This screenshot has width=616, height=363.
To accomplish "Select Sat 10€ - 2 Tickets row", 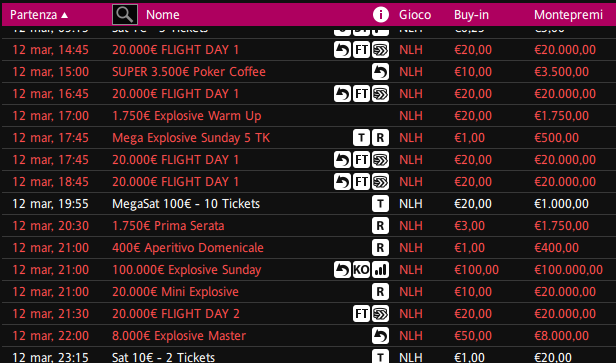I will click(308, 356).
